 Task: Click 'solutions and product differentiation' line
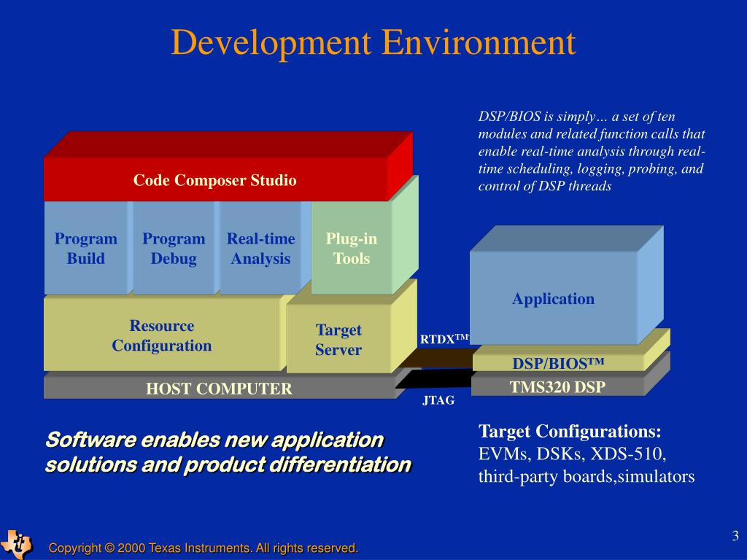point(228,464)
